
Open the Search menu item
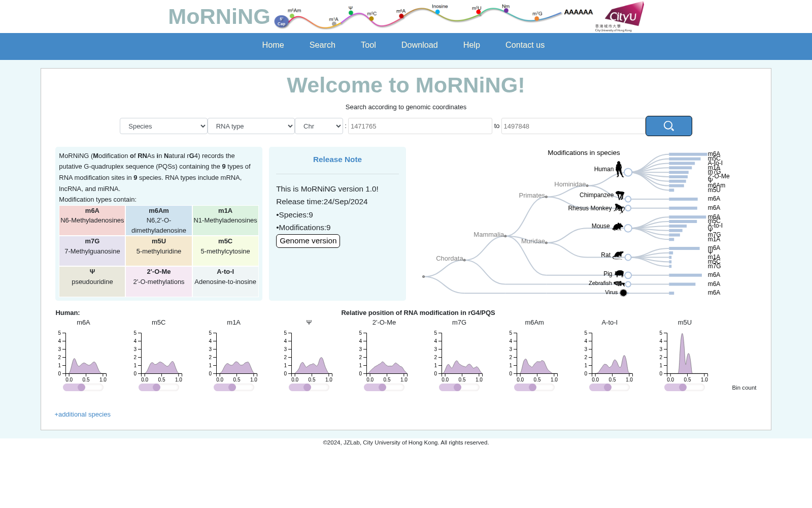[x=322, y=45]
